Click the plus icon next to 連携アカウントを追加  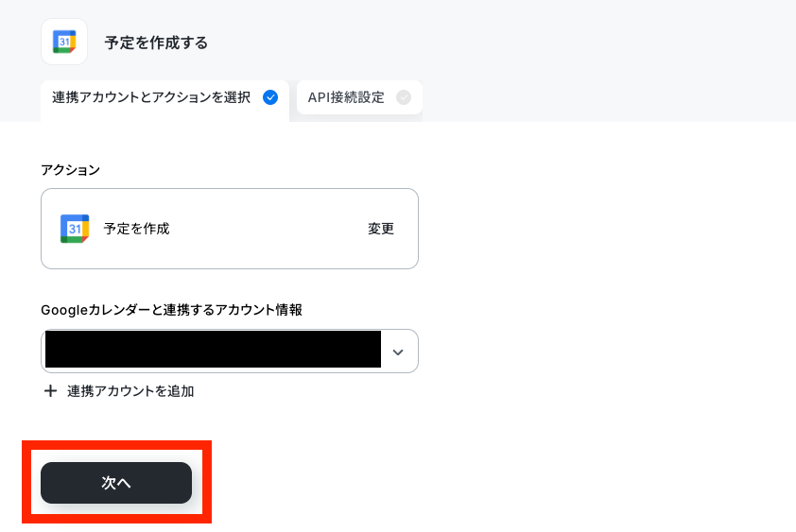[50, 391]
